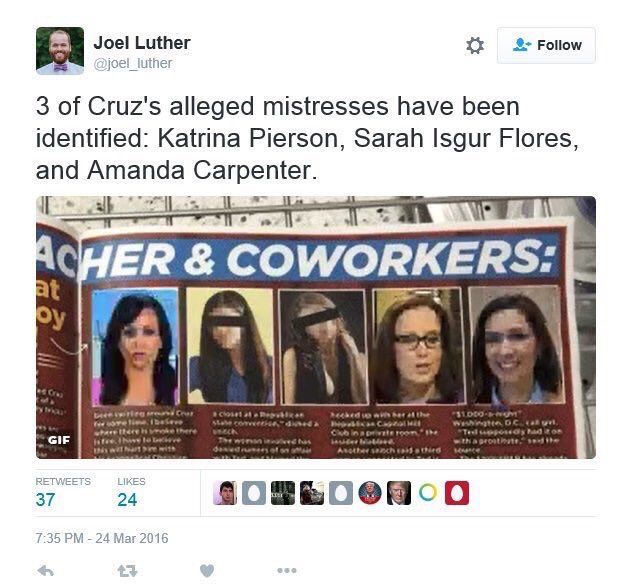Visit the @joel_luther handle link

click(133, 63)
